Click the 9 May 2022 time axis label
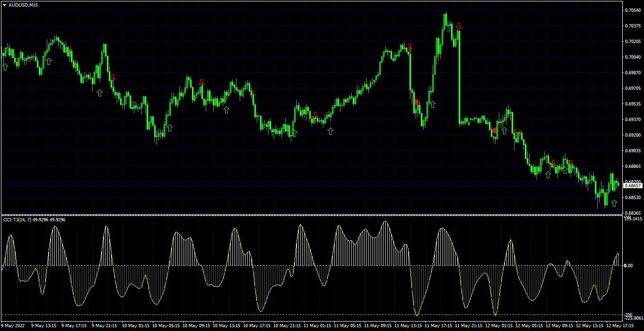This screenshot has height=331, width=644. click(13, 326)
